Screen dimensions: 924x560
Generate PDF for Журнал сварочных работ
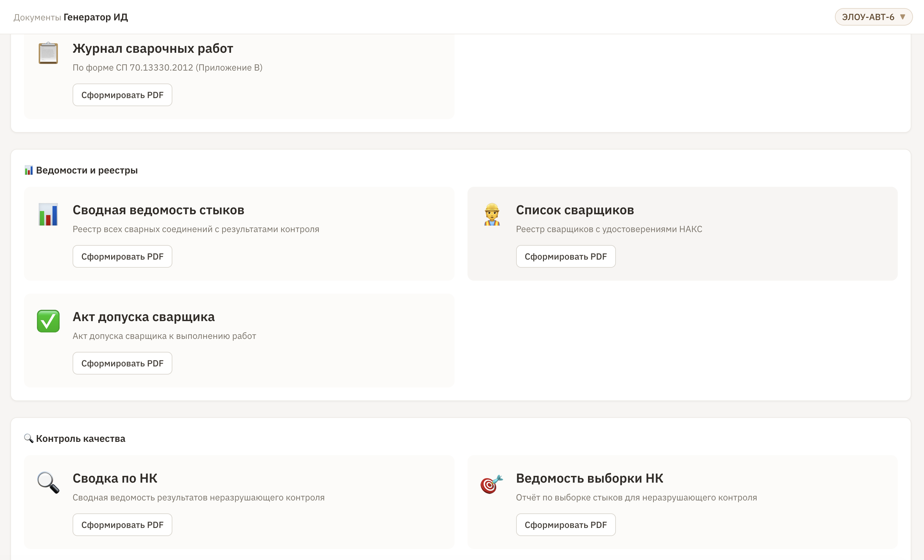122,95
